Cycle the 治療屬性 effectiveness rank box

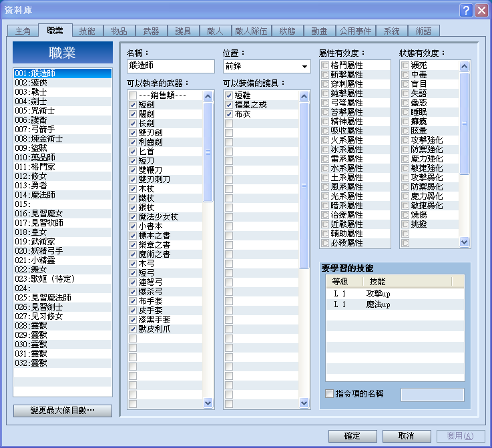(325, 215)
